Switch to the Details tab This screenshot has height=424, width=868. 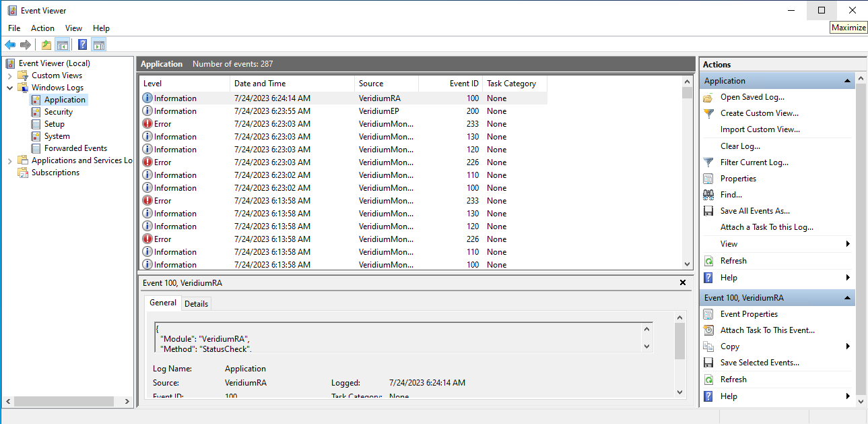(x=196, y=304)
